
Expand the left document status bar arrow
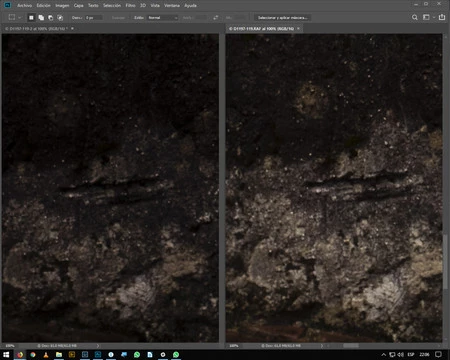coord(98,346)
